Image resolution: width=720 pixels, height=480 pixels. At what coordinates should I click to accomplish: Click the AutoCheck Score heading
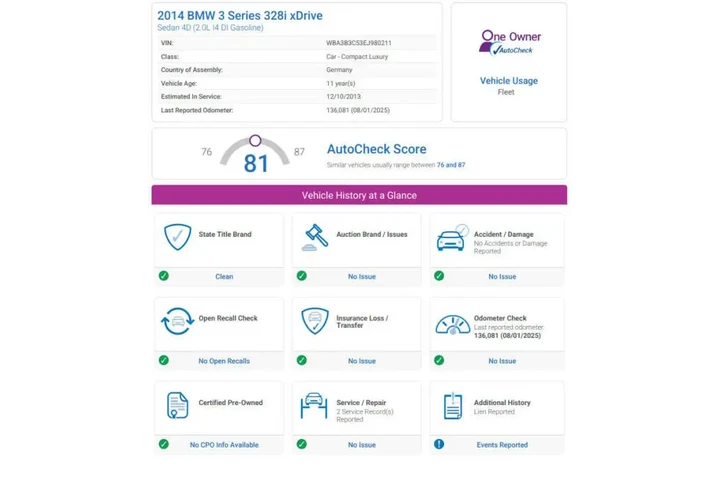(377, 149)
